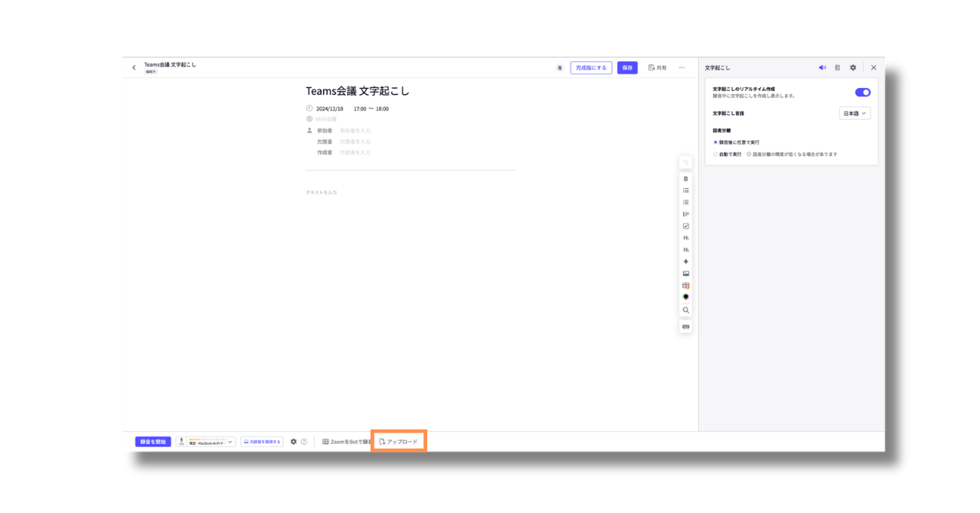Open the 日本語 transcription language dropdown
This screenshot has height=513, width=980.
(x=854, y=113)
